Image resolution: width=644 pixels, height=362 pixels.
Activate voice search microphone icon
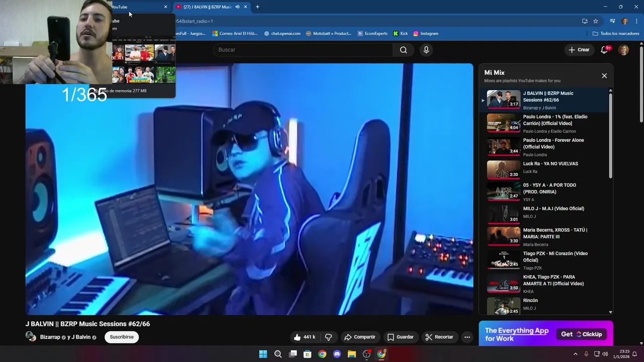pos(426,50)
